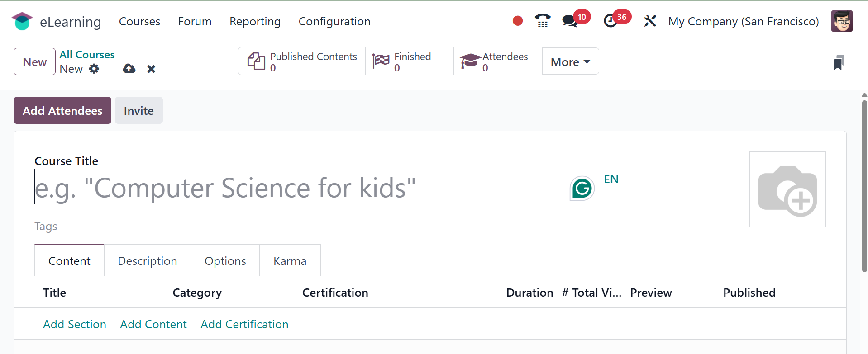Save the record with cloud upload icon

[129, 69]
